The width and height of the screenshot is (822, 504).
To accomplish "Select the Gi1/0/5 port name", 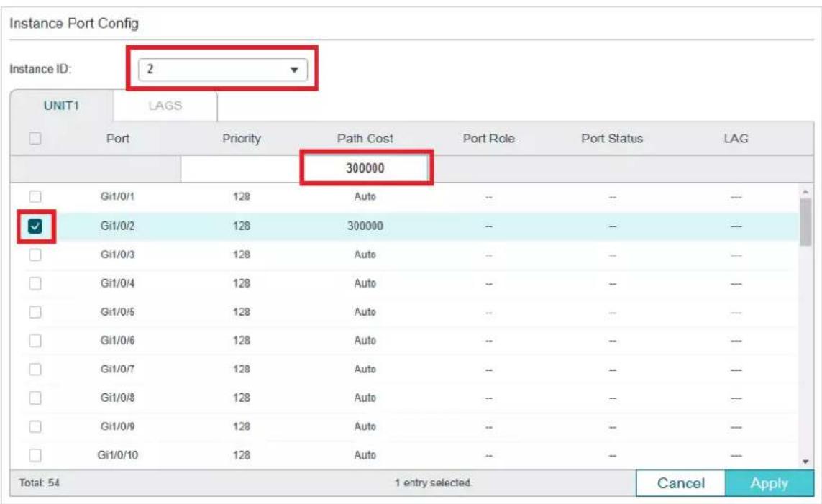I will [x=117, y=312].
